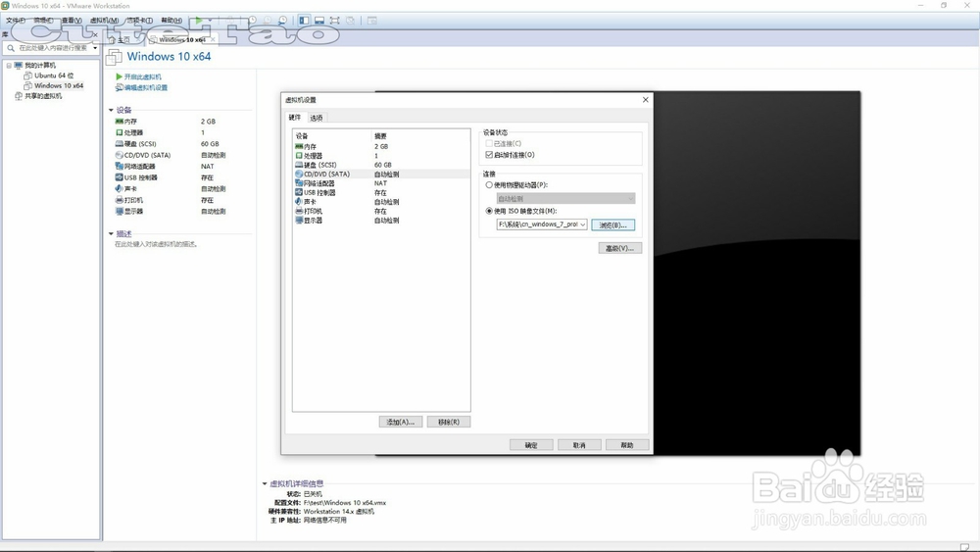Viewport: 980px width, 552px height.
Task: Click the 确定 OK button
Action: pos(531,445)
